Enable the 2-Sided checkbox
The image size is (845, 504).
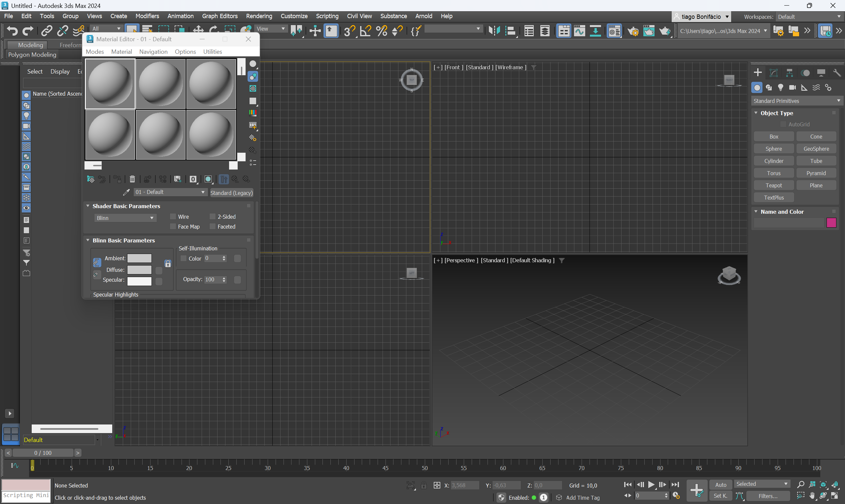point(213,217)
